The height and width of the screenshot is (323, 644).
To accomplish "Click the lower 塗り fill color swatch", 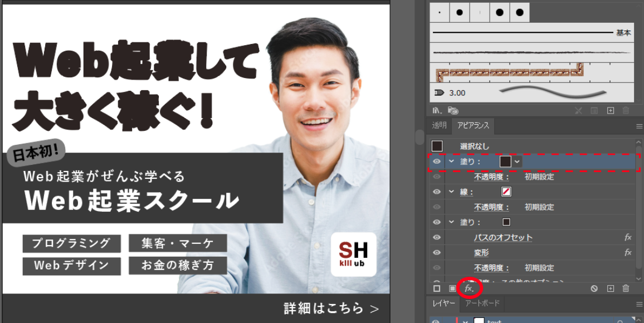I will pyautogui.click(x=506, y=222).
